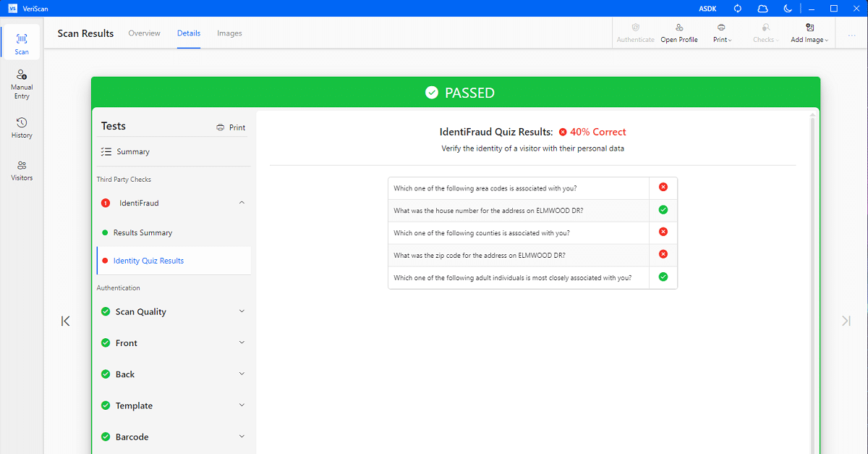Go to Manual Entry in sidebar
This screenshot has width=868, height=454.
click(22, 84)
